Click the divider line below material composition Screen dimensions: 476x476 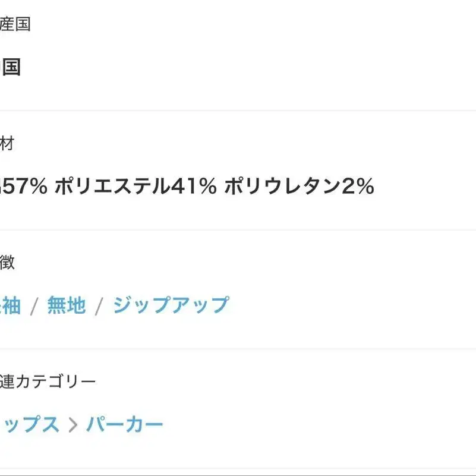pos(238,230)
